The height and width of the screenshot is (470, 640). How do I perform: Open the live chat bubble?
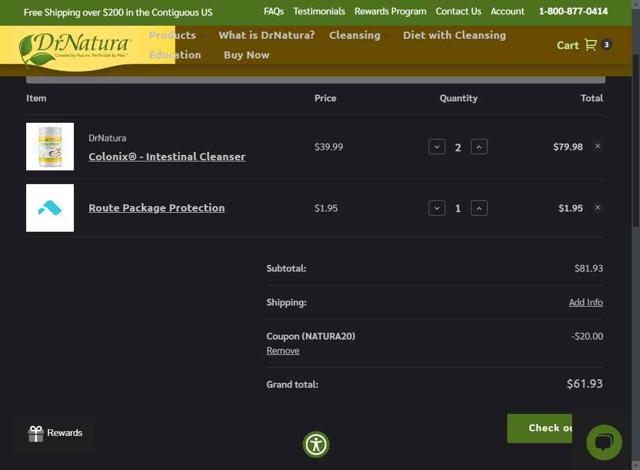click(x=604, y=443)
